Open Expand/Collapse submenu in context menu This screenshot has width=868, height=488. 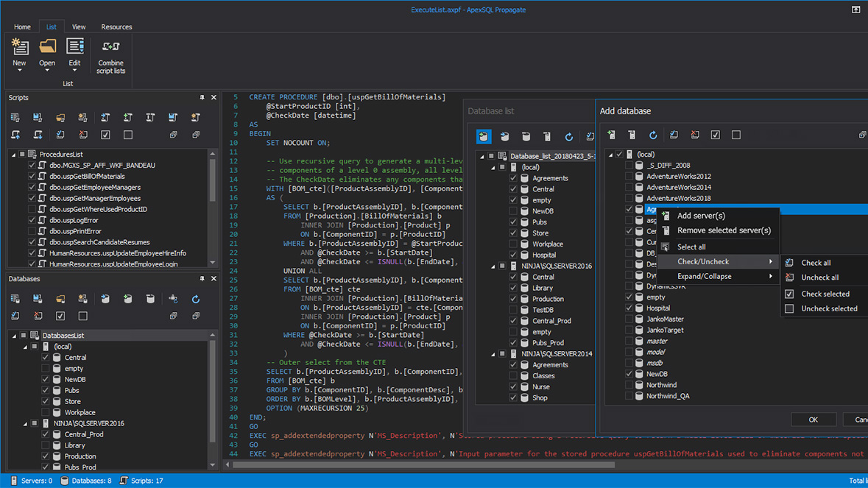click(x=704, y=277)
